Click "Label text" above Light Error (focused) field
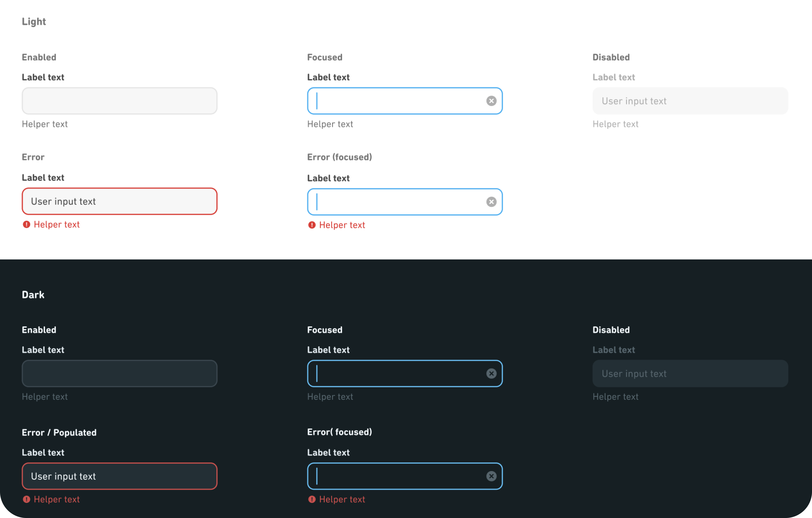 tap(328, 178)
